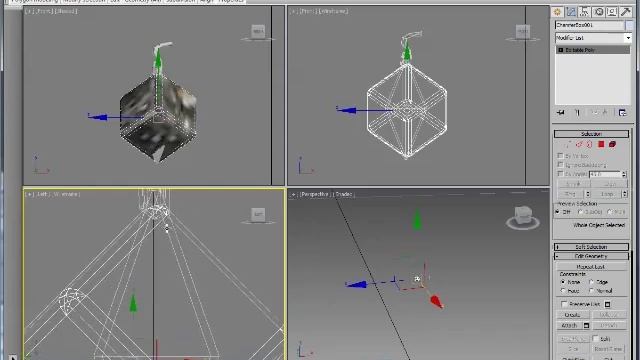
Task: Open the Create command panel tab
Action: pos(558,12)
